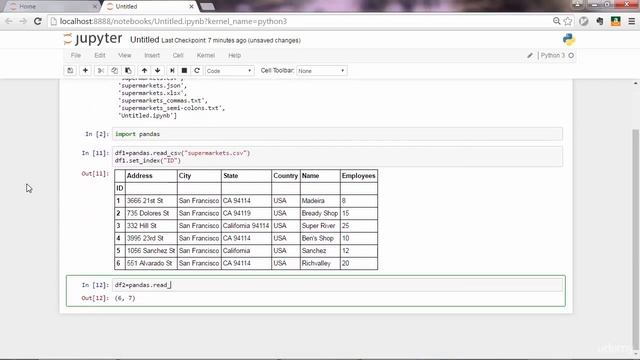Viewport: 640px width, 360px height.
Task: Open the Edit menu
Action: (x=100, y=56)
